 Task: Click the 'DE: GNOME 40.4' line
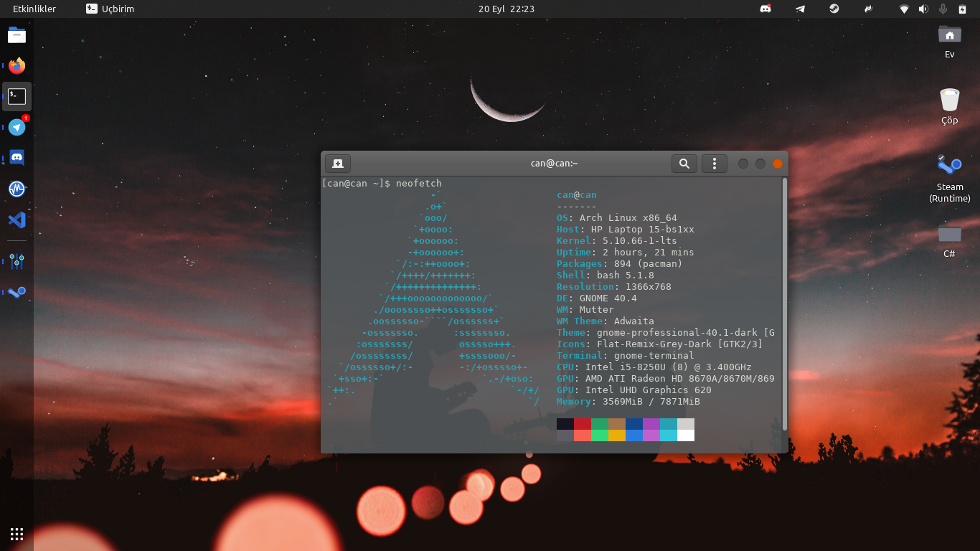[x=597, y=298]
